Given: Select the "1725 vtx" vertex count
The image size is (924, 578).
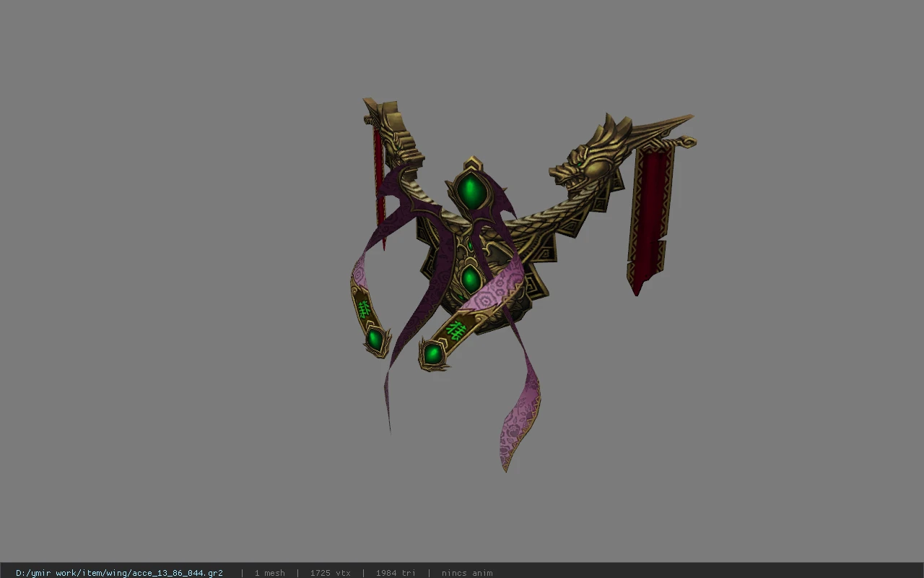Looking at the screenshot, I should [x=330, y=573].
